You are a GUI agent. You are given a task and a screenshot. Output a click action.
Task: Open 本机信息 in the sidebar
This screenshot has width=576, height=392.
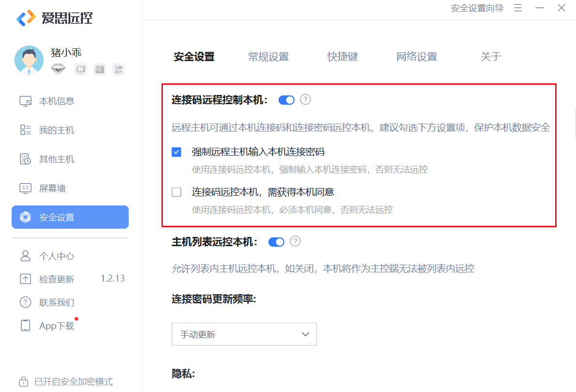70,101
